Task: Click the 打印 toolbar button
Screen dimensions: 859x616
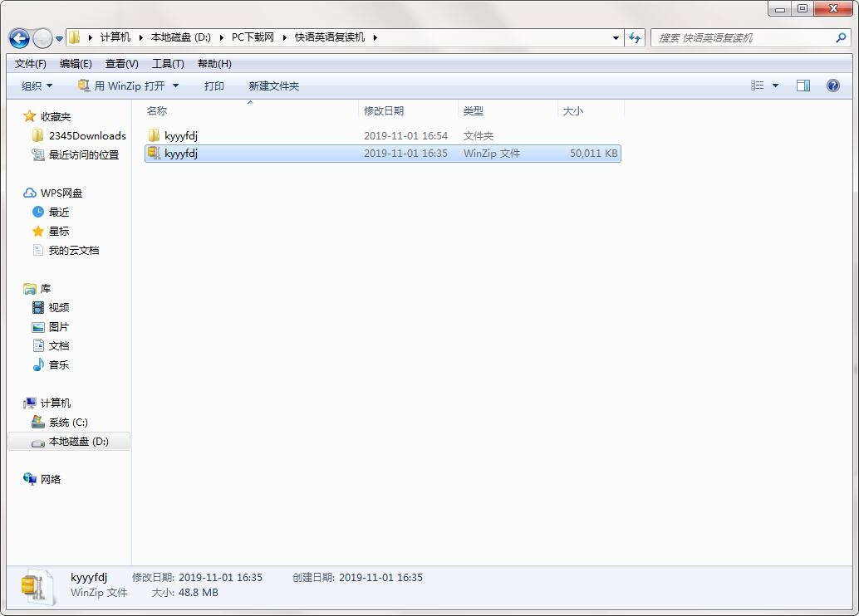Action: 214,86
